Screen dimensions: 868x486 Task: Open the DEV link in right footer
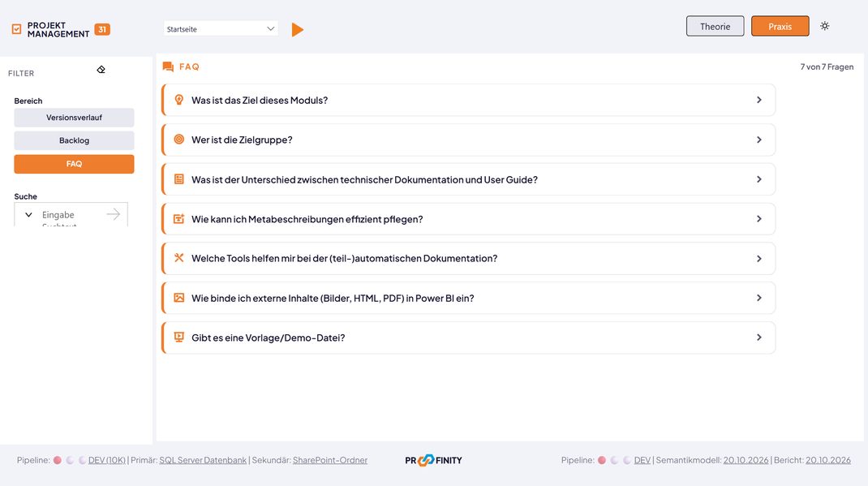(x=642, y=461)
